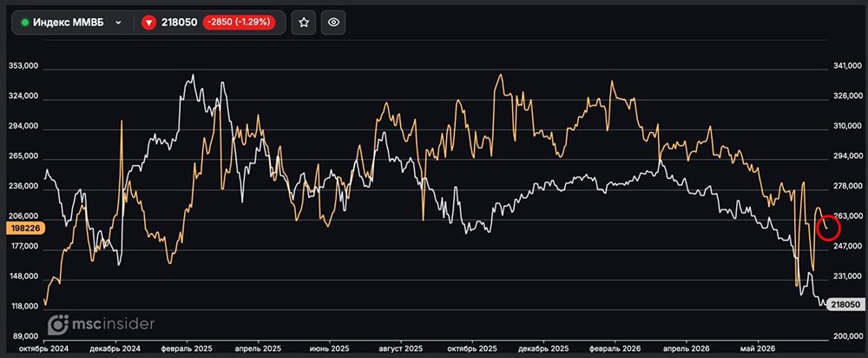Click the 89,000 left axis value

click(25, 336)
